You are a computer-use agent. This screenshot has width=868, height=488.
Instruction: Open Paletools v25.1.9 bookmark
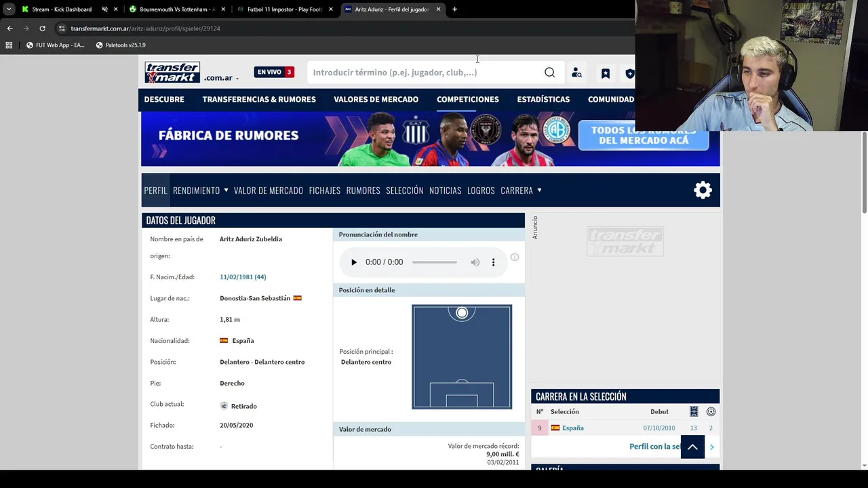tap(121, 45)
